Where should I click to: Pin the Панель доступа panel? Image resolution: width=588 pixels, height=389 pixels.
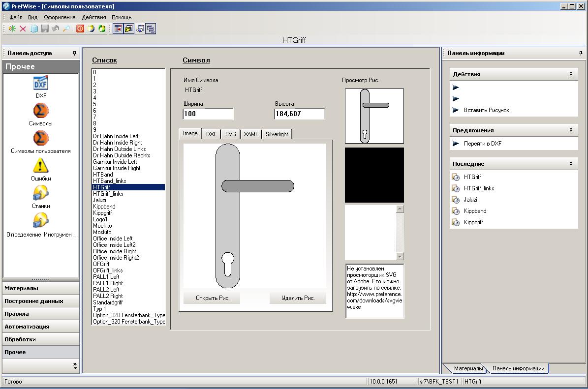(x=75, y=53)
